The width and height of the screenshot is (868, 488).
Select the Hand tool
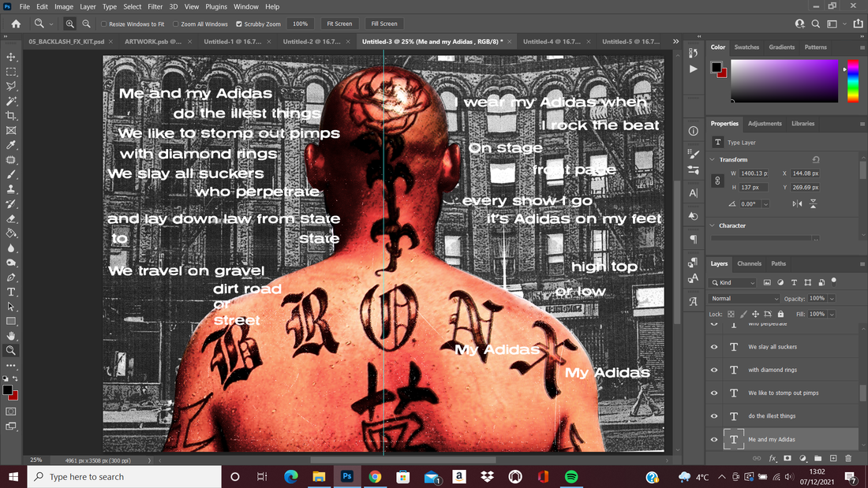click(x=11, y=336)
